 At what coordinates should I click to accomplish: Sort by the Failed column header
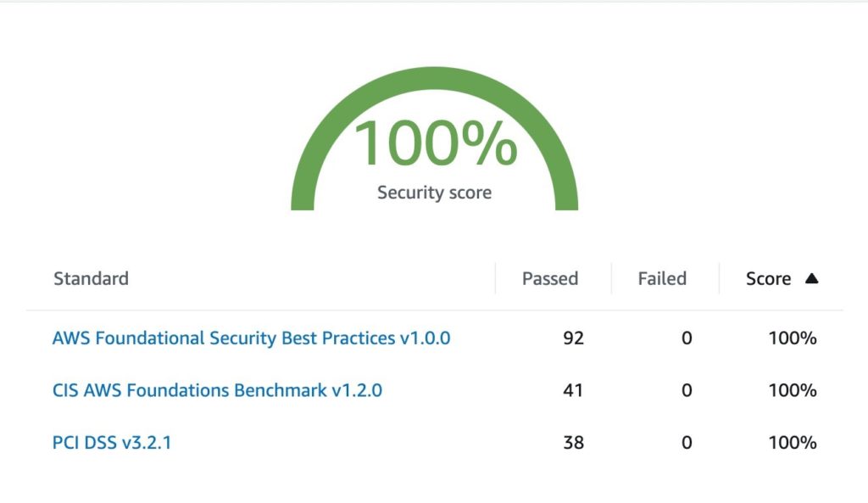(x=662, y=278)
